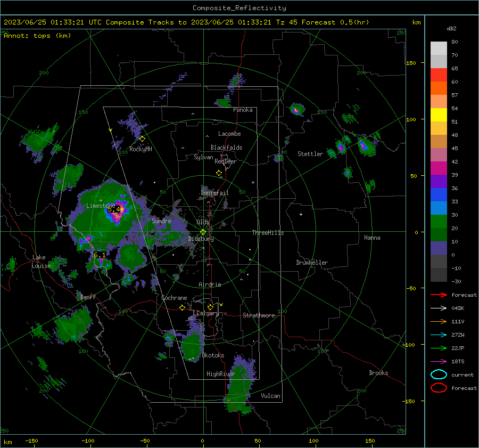The image size is (479, 448).
Task: Click the dBZ legend heading
Action: pyautogui.click(x=451, y=28)
